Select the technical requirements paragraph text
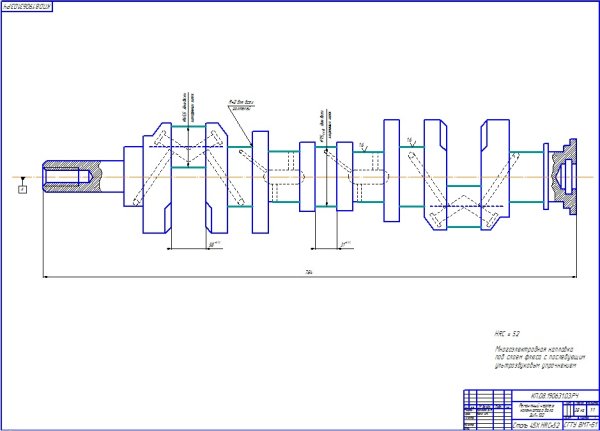 click(524, 353)
